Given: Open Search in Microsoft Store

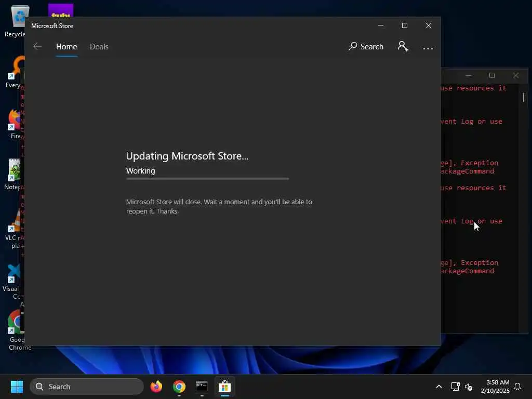Looking at the screenshot, I should pos(366,46).
